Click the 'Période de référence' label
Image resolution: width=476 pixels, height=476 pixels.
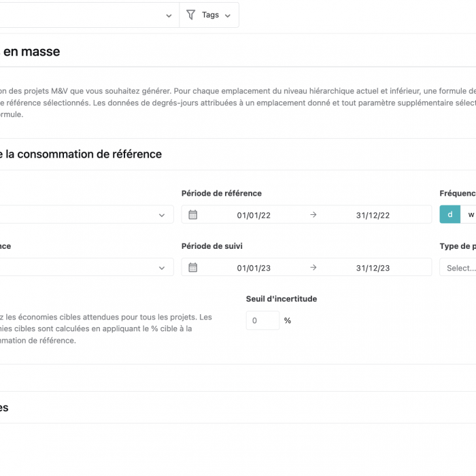tap(222, 193)
